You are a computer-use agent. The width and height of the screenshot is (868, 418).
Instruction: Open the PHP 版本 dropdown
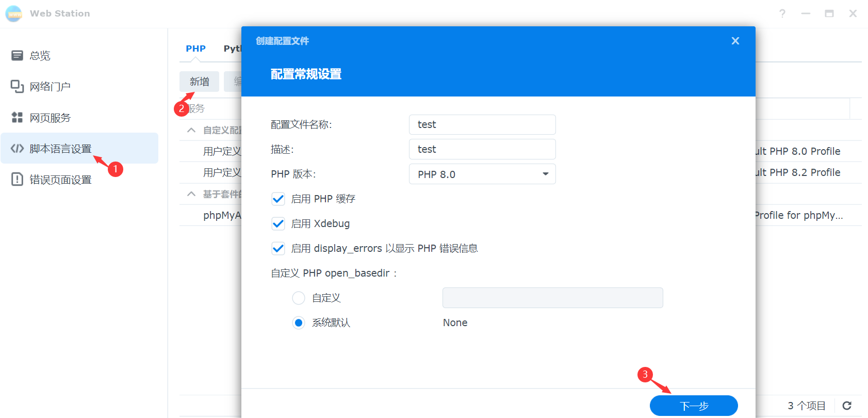click(482, 174)
